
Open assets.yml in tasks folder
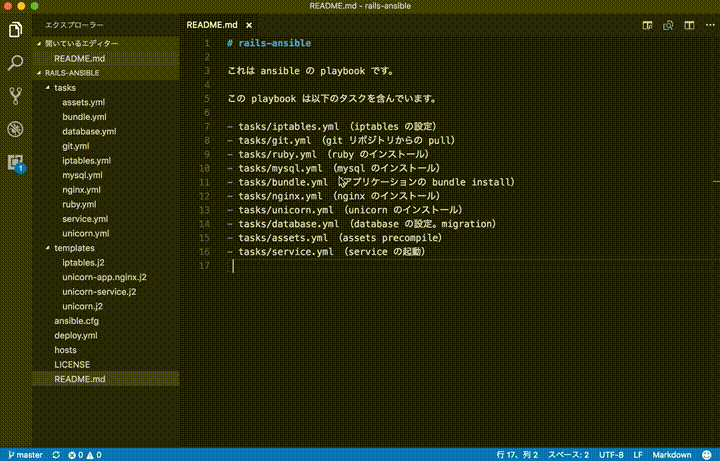coord(84,102)
